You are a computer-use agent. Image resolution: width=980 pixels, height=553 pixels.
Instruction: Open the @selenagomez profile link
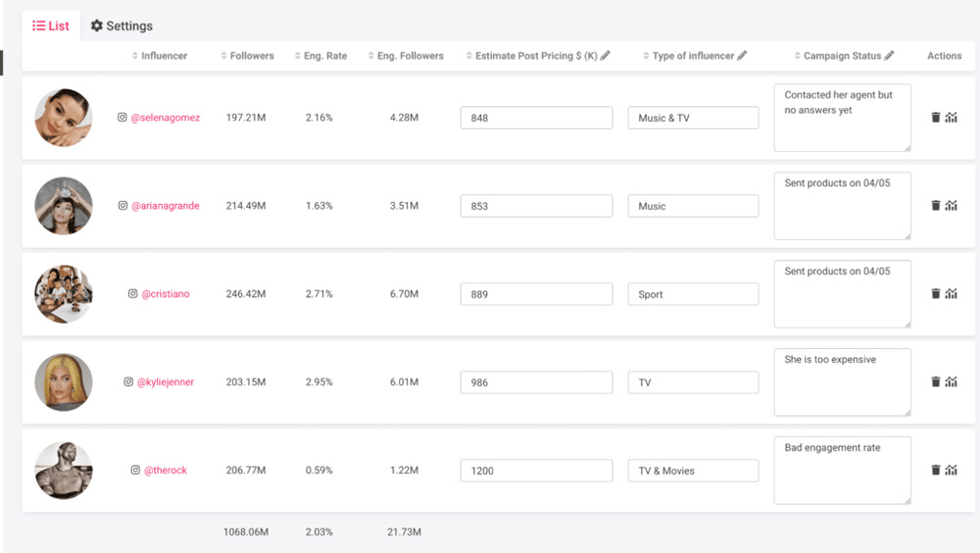tap(165, 118)
